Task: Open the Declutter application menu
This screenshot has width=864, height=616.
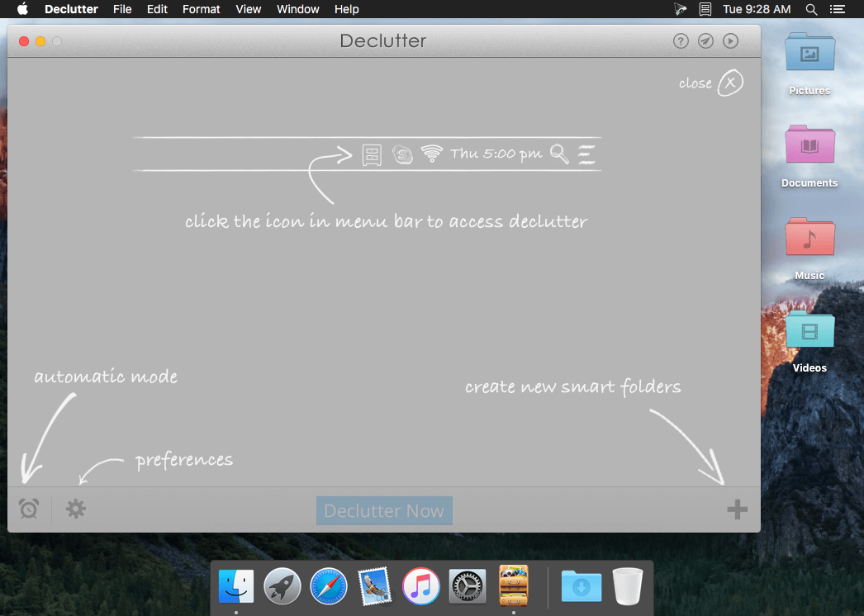Action: tap(71, 9)
